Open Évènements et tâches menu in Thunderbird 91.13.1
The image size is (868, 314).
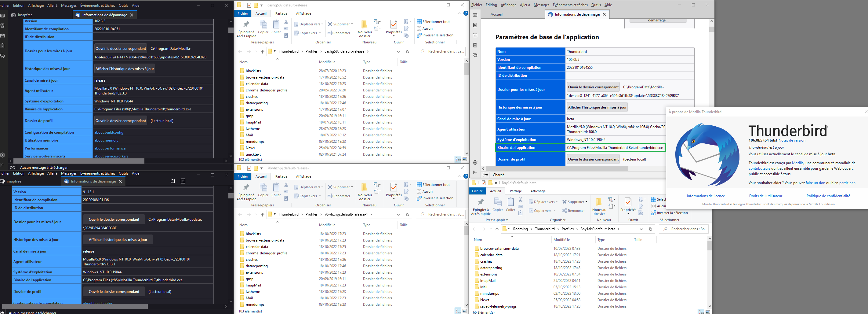98,173
